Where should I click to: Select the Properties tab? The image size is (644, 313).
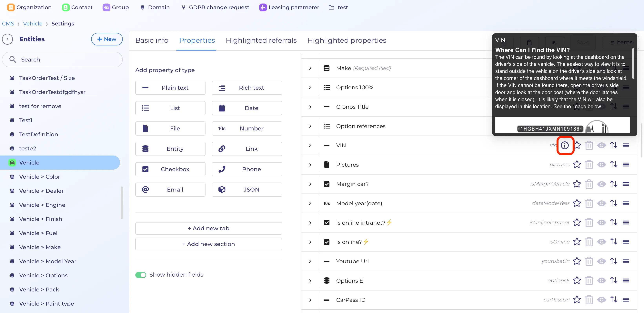tap(197, 41)
